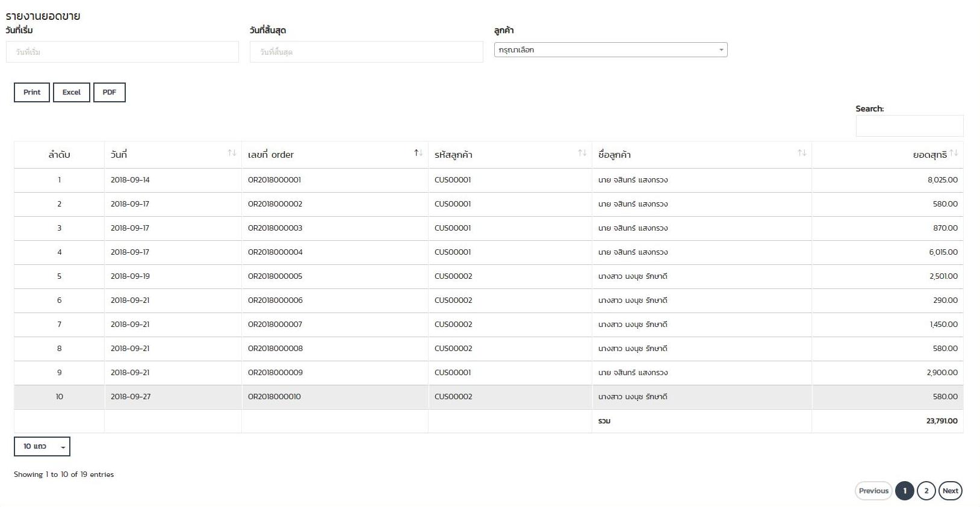Click sort arrows icon in ชื่อลูกค้า column
This screenshot has width=980, height=507.
click(x=802, y=154)
